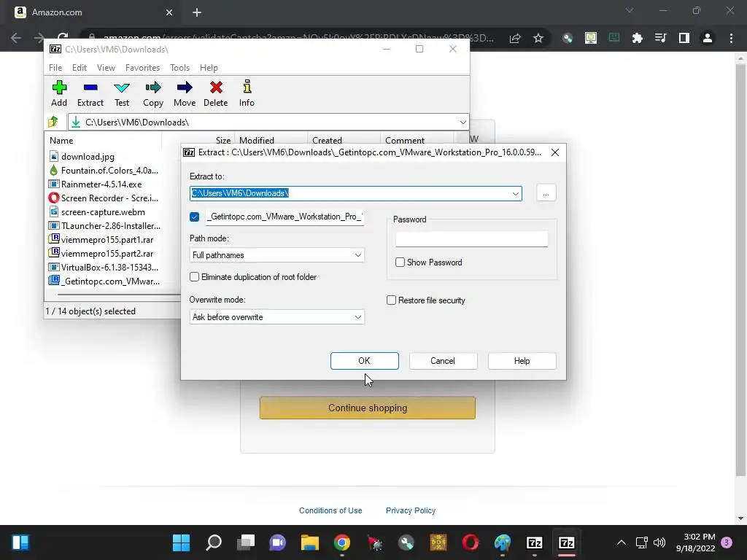This screenshot has width=747, height=560.
Task: Select viemmepro155.part2.rar in the list
Action: [x=107, y=253]
